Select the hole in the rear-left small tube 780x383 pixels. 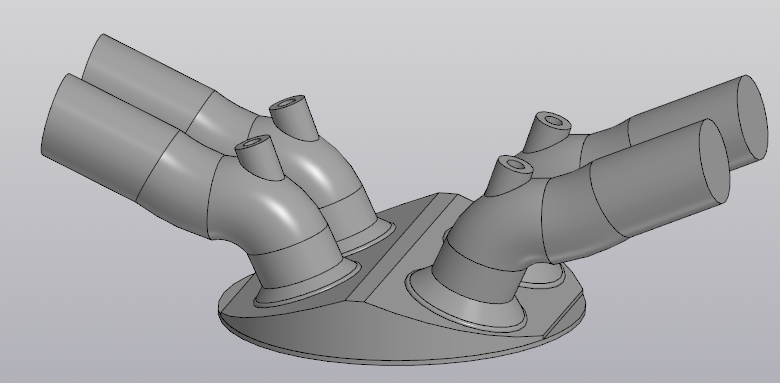287,103
